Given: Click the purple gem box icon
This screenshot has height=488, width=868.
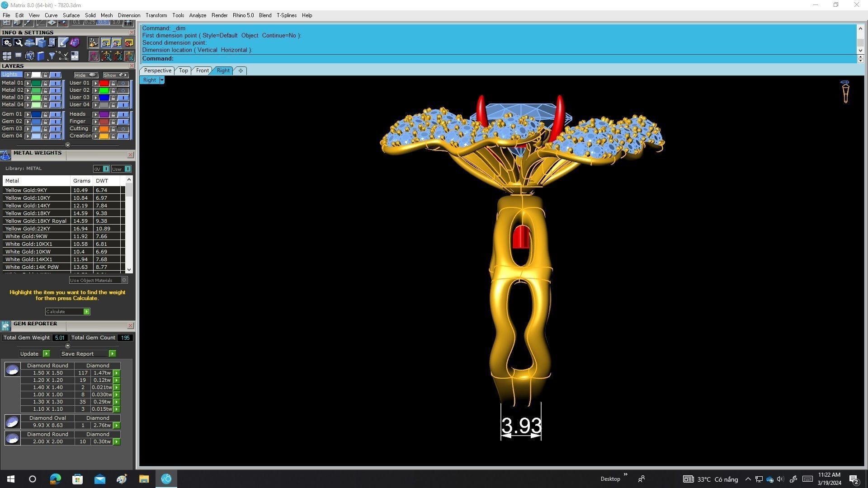Looking at the screenshot, I should [x=75, y=42].
